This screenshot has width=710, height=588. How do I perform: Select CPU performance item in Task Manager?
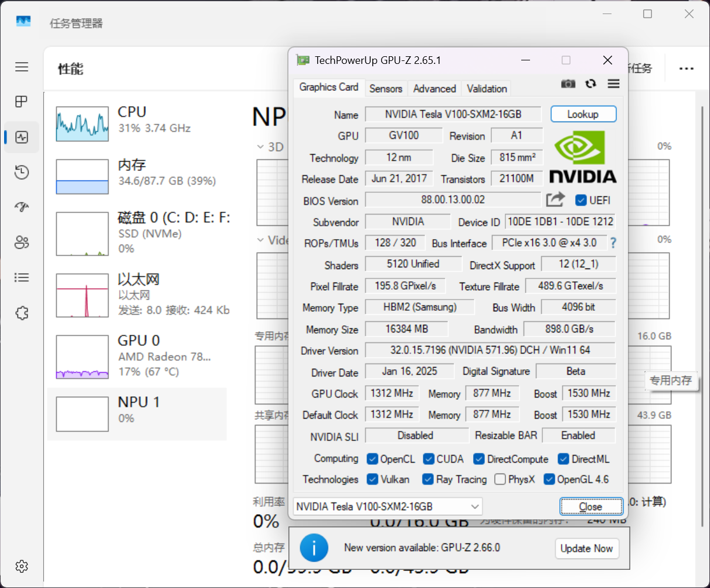pyautogui.click(x=137, y=123)
